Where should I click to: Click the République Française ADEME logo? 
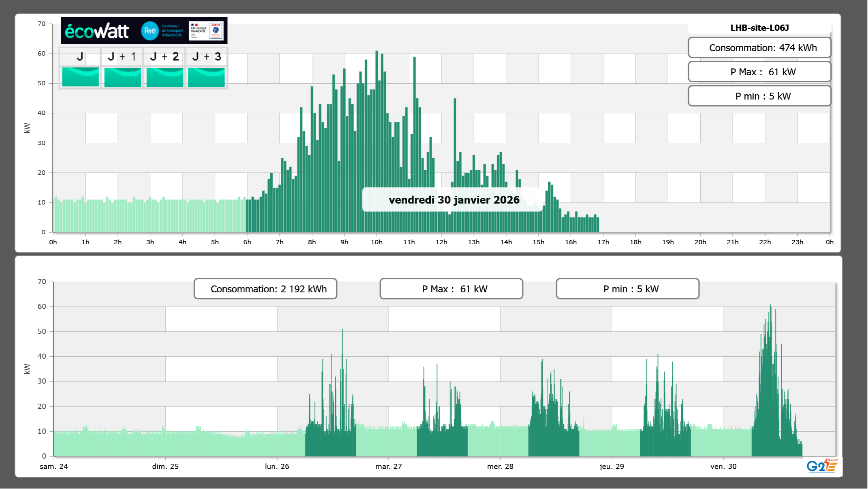206,31
